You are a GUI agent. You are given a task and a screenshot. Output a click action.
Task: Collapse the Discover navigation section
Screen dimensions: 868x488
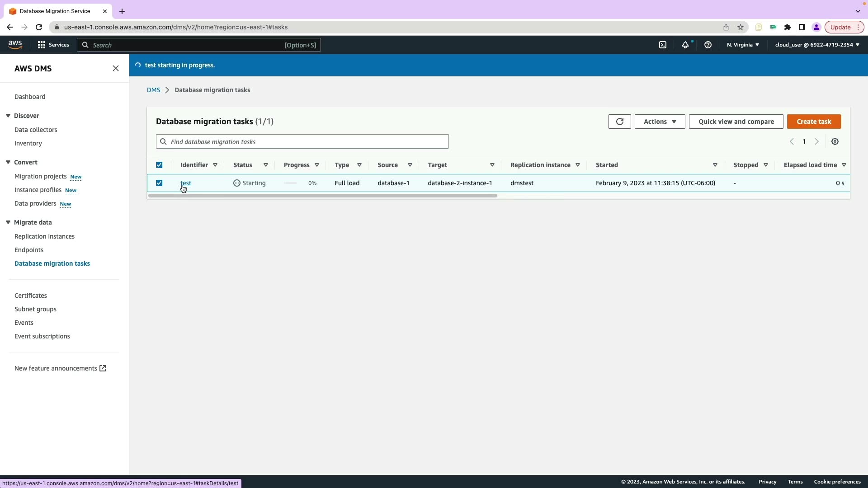[x=8, y=116]
